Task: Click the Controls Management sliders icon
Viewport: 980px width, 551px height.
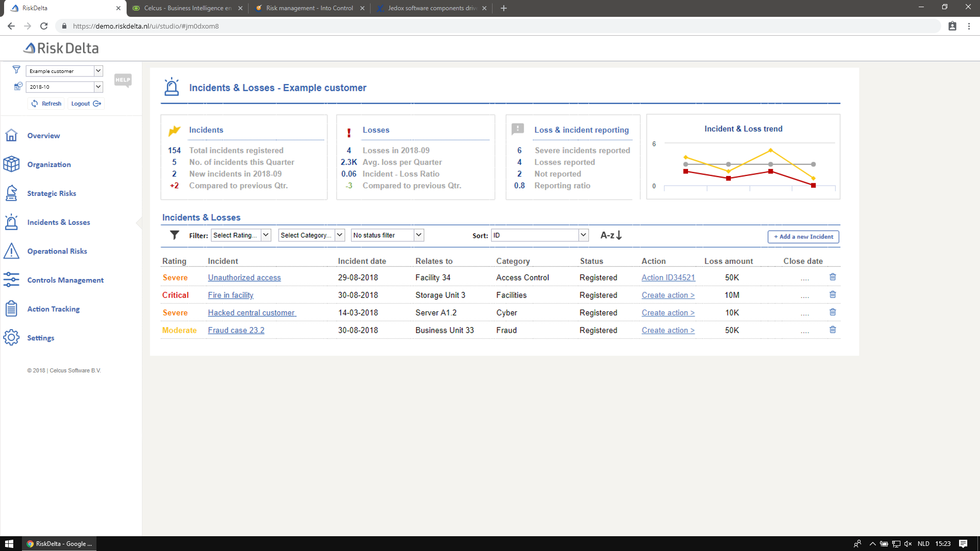Action: pyautogui.click(x=11, y=280)
